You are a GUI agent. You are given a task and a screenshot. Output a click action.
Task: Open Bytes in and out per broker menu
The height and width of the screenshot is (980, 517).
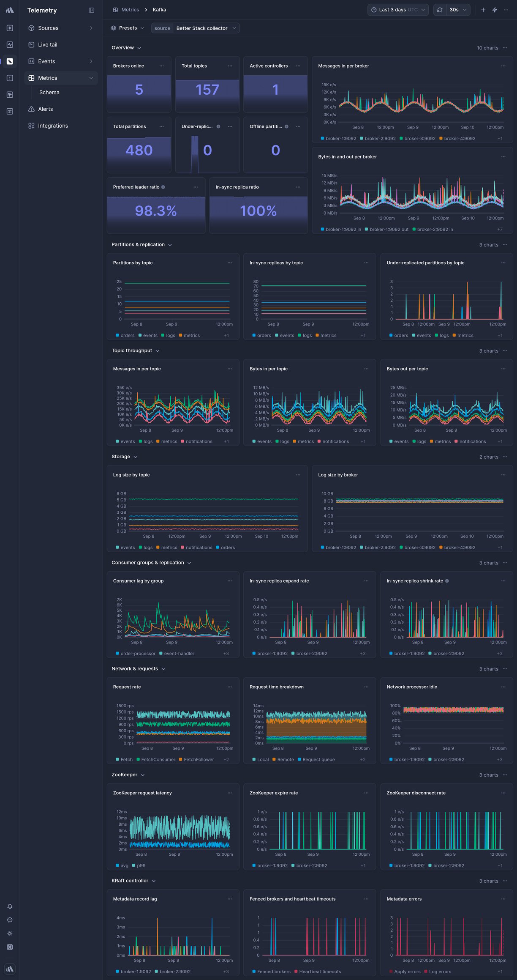503,157
